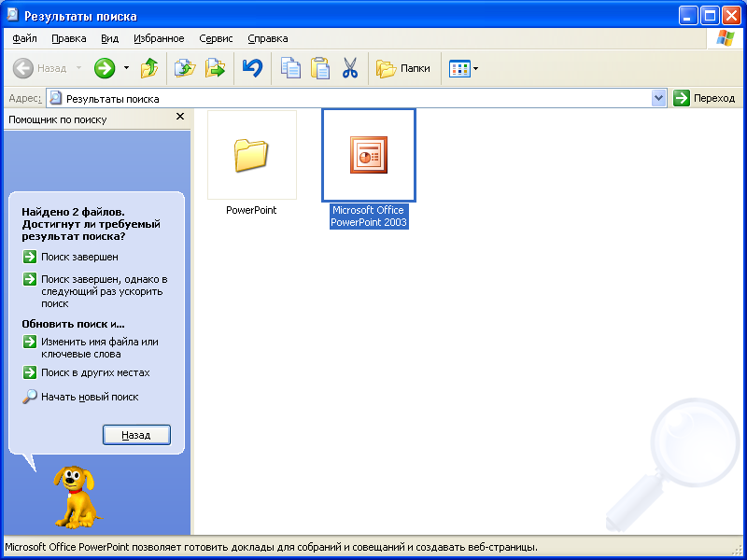This screenshot has width=747, height=560.
Task: Click the magnifier icon beside Начать новый поиск
Action: [x=30, y=397]
